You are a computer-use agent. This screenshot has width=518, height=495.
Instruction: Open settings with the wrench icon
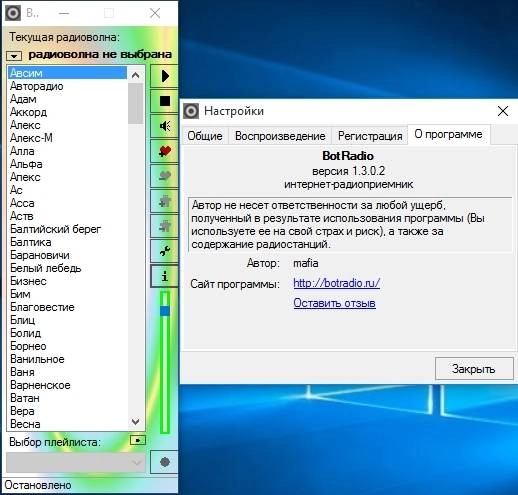click(x=164, y=251)
